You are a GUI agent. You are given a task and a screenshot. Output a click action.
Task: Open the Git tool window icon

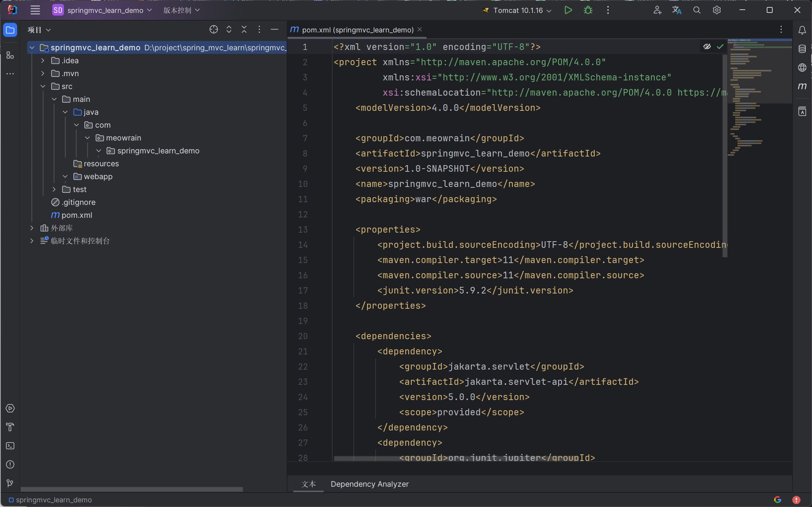(10, 483)
